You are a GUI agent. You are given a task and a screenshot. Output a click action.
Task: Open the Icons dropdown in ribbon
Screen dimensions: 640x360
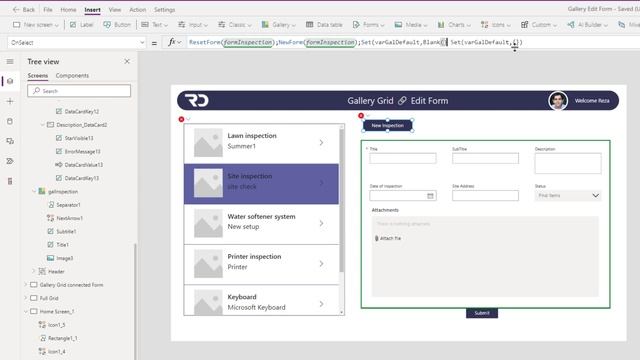coord(496,25)
